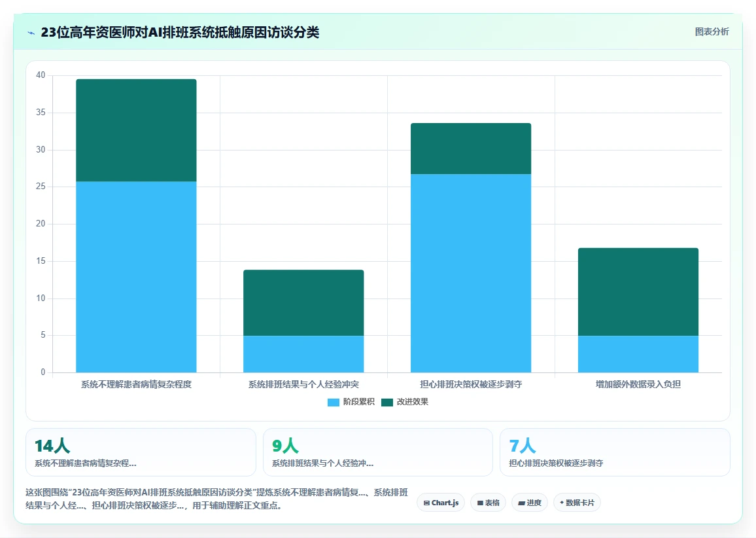Click x-axis label 系统不理解患者病情复杂程度
Image resolution: width=756 pixels, height=538 pixels.
tap(136, 385)
